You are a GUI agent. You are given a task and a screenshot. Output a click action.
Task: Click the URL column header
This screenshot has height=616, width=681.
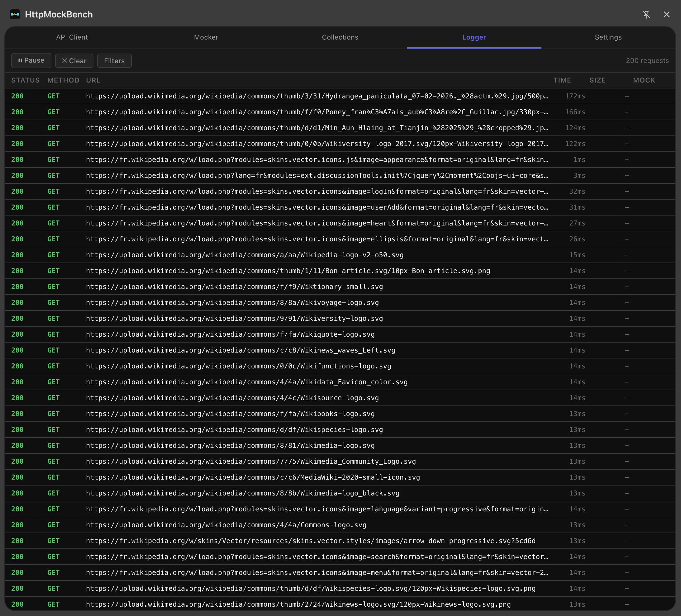(x=93, y=80)
